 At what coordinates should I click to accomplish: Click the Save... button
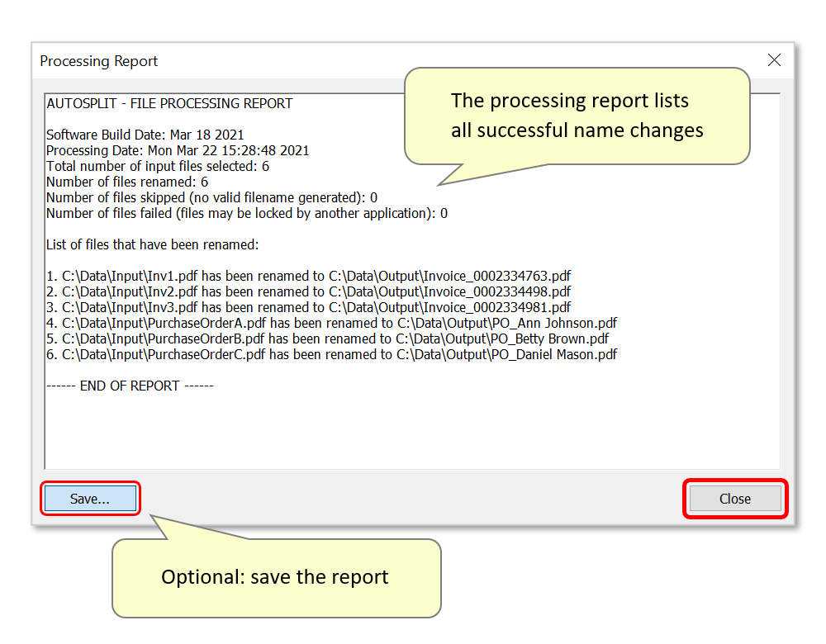(x=90, y=498)
